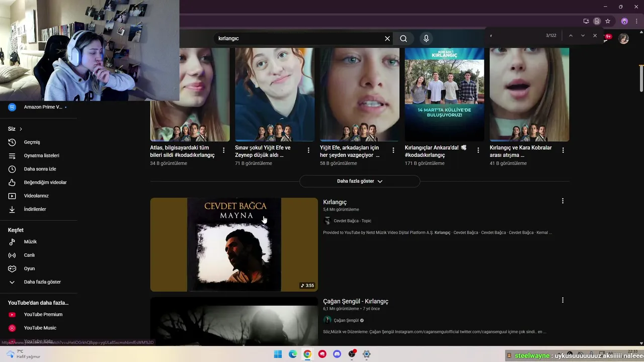Open the weather widget Hafif yağmur
The image size is (644, 362).
[23, 354]
